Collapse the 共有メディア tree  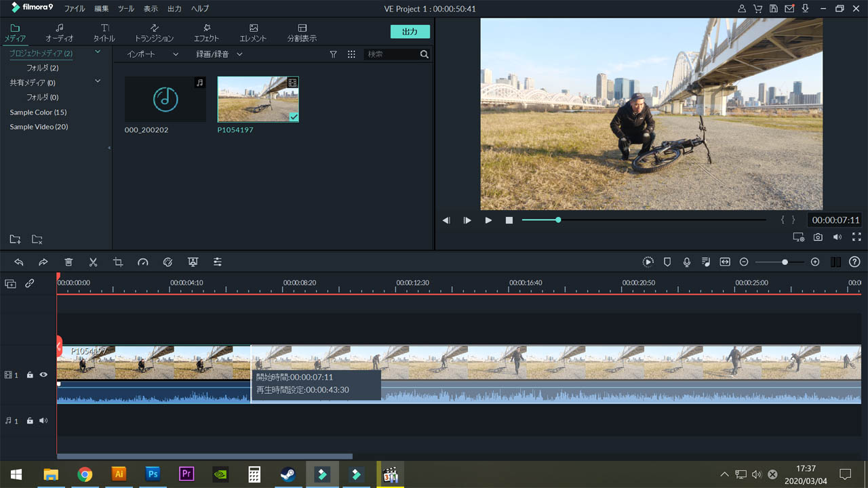(97, 81)
